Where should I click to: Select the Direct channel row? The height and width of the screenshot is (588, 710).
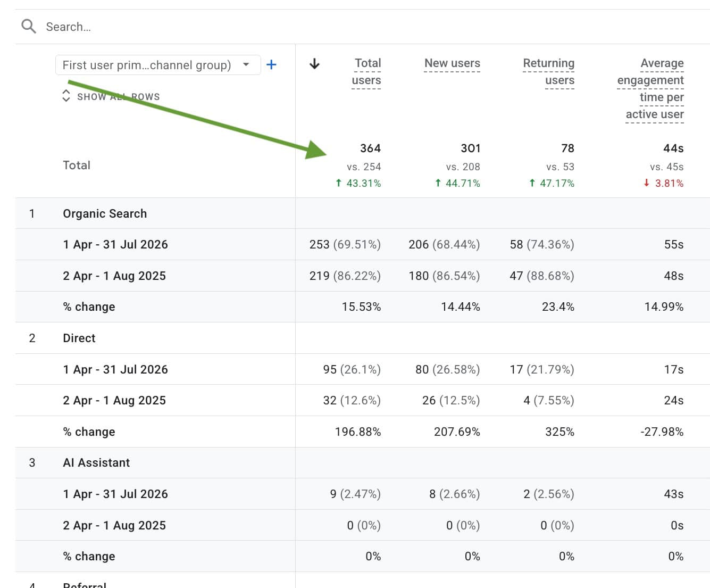79,338
